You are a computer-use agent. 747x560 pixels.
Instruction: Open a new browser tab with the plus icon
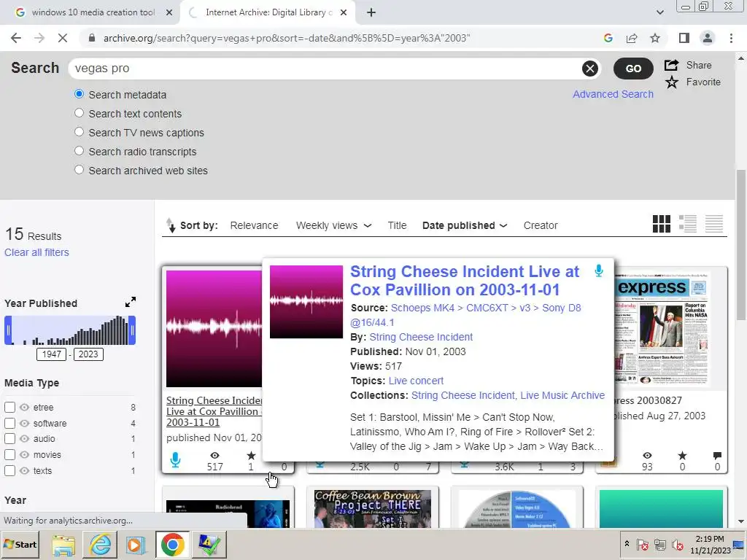(x=371, y=12)
